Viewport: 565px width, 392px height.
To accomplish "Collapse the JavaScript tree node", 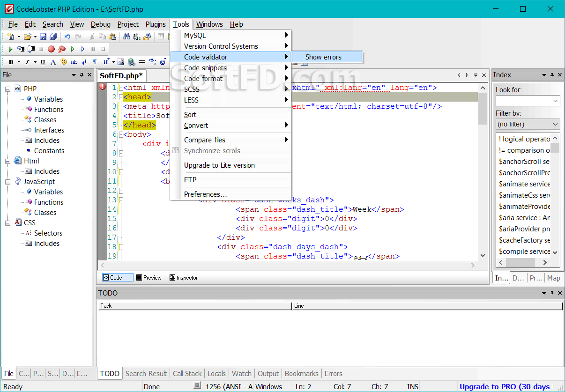I will coord(8,182).
